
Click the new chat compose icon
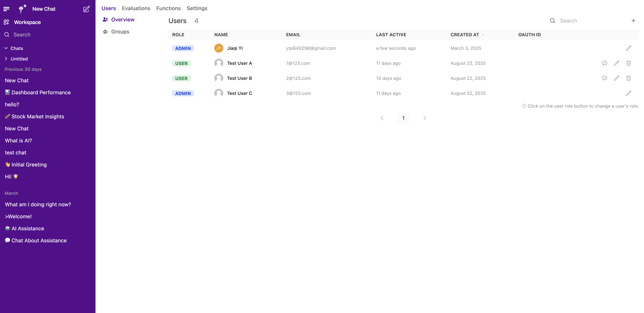pos(86,9)
